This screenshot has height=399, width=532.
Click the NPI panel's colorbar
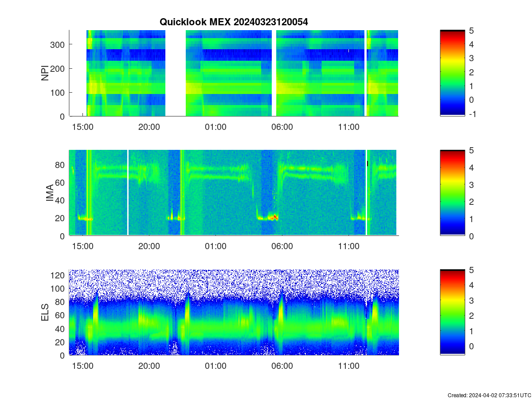(452, 73)
